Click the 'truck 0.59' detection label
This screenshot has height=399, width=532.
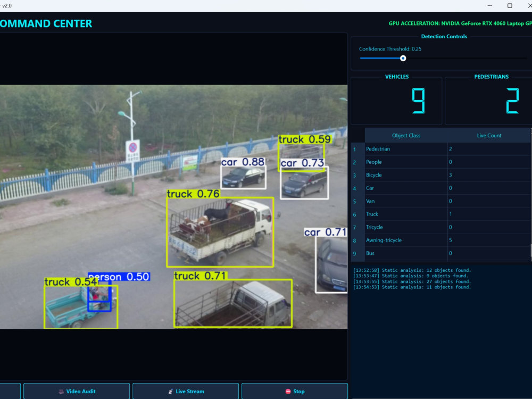pyautogui.click(x=304, y=139)
